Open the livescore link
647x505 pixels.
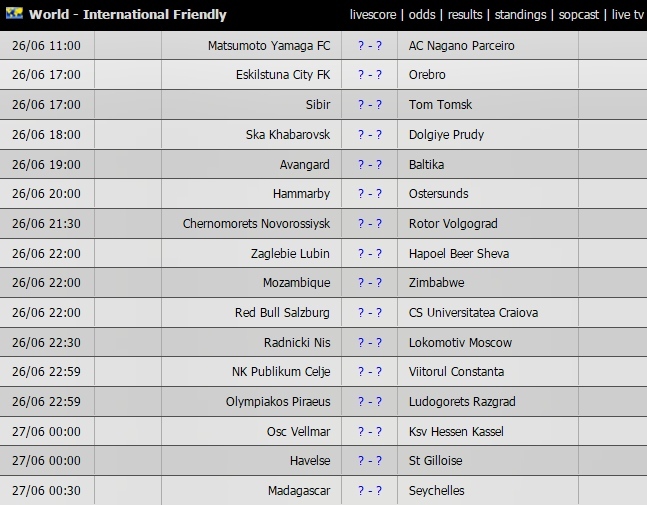point(373,15)
